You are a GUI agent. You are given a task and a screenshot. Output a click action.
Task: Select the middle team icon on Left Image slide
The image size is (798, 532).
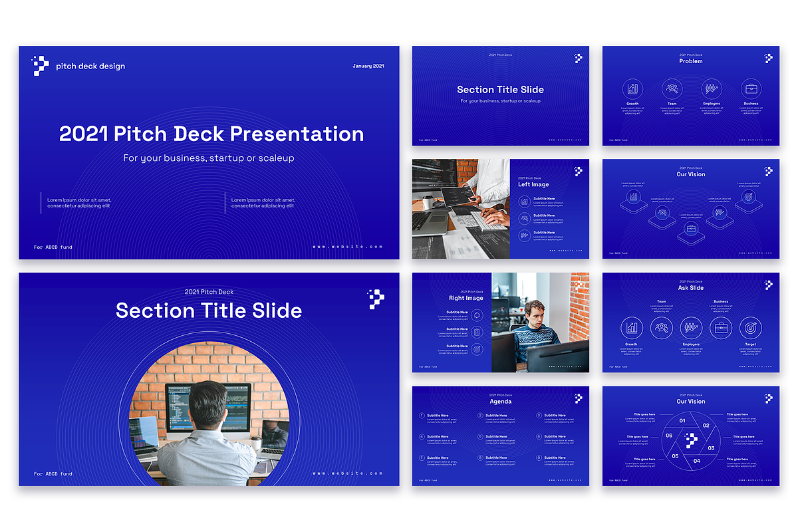click(x=525, y=218)
